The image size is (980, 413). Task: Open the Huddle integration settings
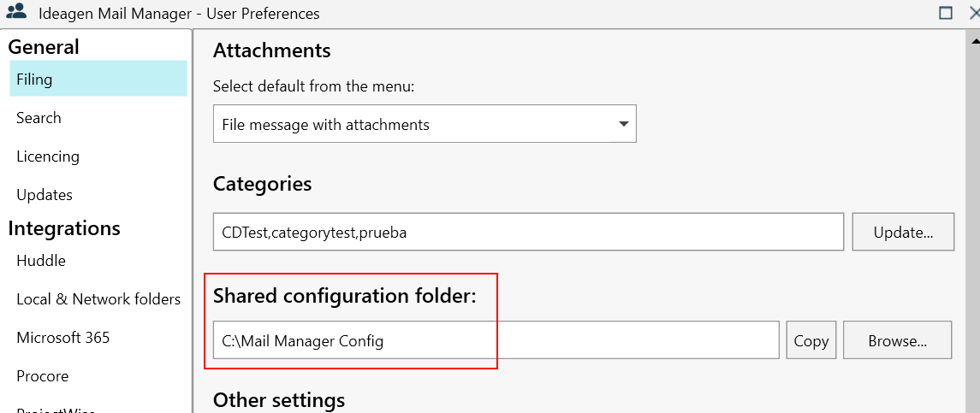41,261
